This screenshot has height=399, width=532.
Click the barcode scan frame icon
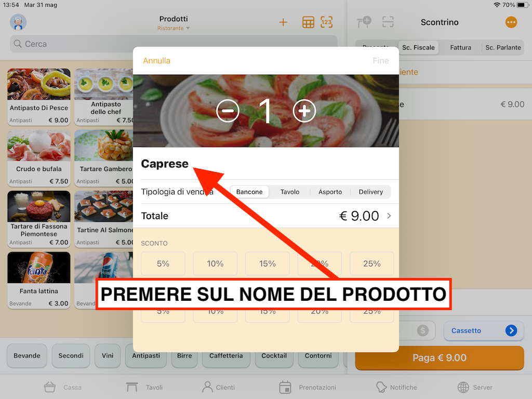[x=388, y=22]
